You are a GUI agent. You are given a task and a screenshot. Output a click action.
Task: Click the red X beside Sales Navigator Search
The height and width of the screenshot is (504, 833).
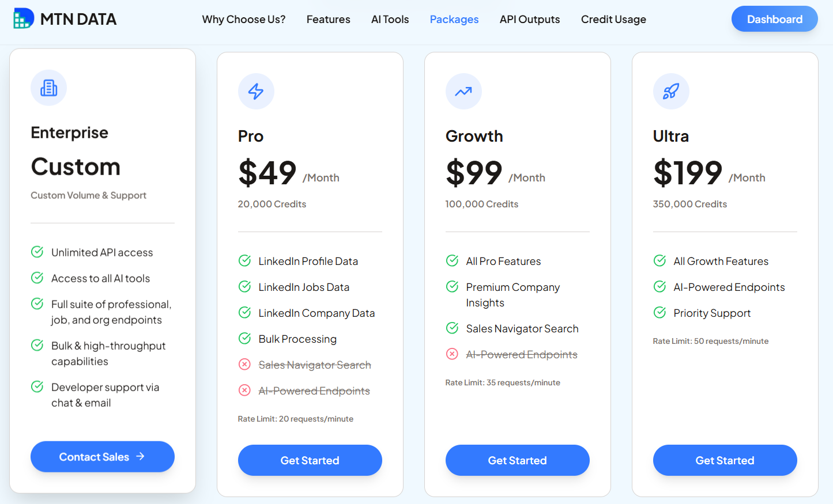[244, 364]
